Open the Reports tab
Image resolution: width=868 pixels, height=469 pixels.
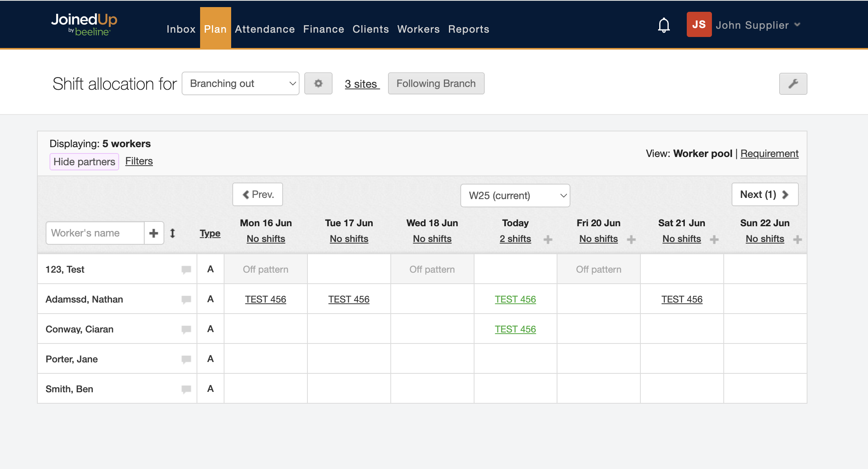tap(468, 29)
